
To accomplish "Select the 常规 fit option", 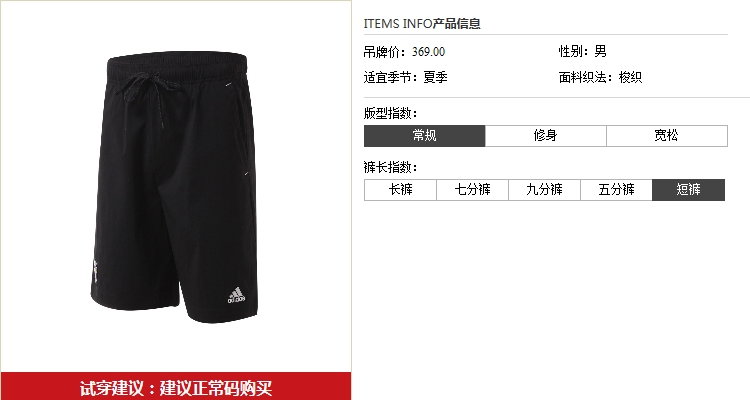I will [x=425, y=136].
